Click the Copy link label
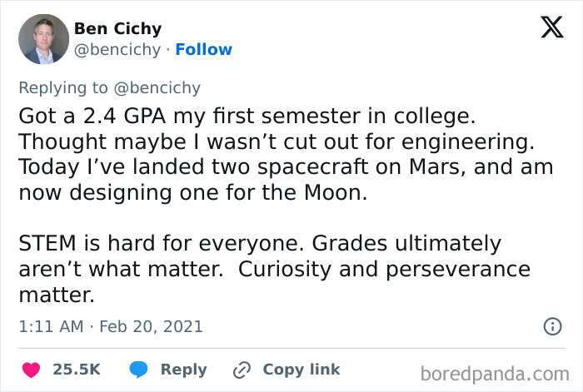 coord(301,369)
